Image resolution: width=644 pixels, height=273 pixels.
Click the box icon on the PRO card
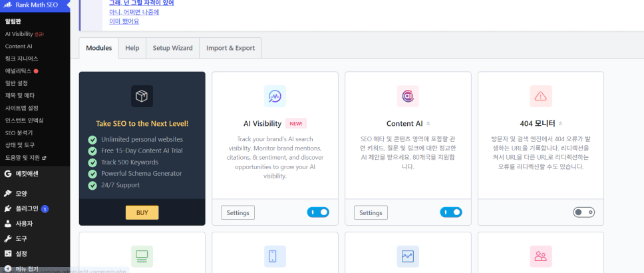pyautogui.click(x=142, y=96)
